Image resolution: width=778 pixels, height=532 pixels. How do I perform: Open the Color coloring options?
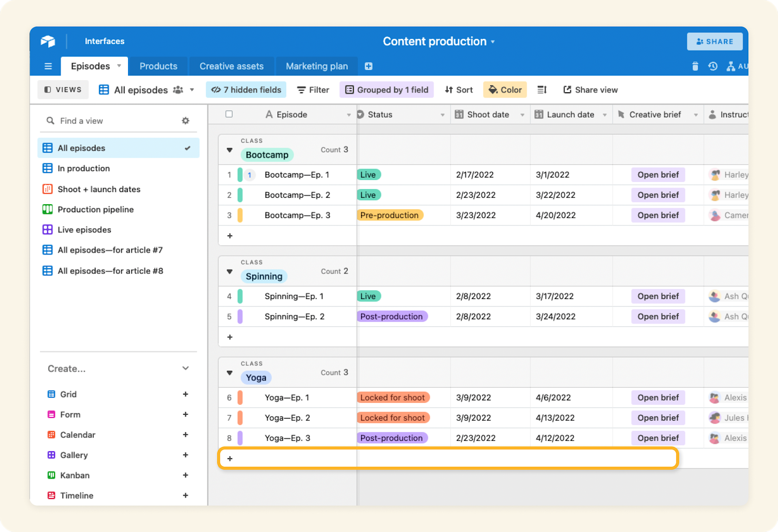pyautogui.click(x=504, y=90)
